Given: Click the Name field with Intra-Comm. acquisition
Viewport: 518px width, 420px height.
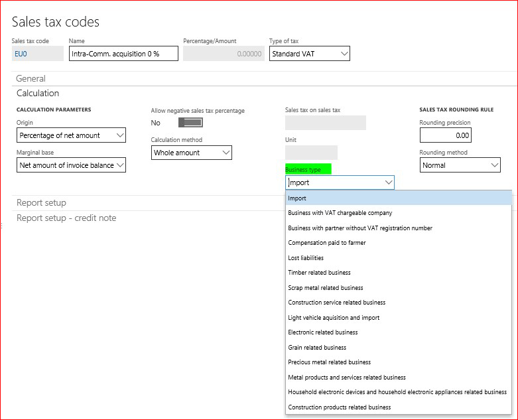Looking at the screenshot, I should coord(123,54).
